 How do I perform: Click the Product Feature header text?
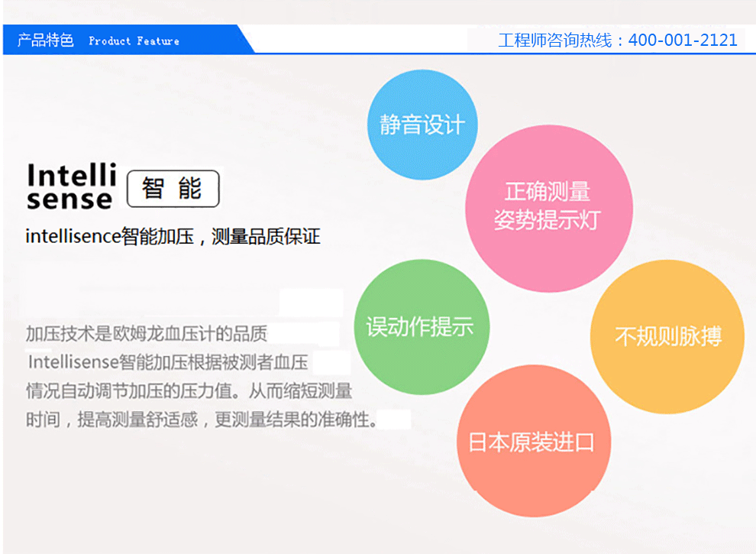(134, 41)
